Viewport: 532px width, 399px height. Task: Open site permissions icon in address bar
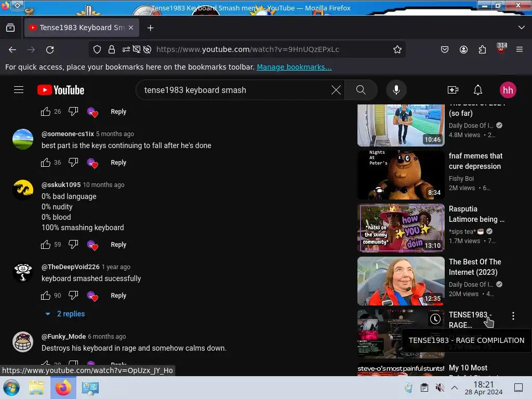click(x=126, y=49)
